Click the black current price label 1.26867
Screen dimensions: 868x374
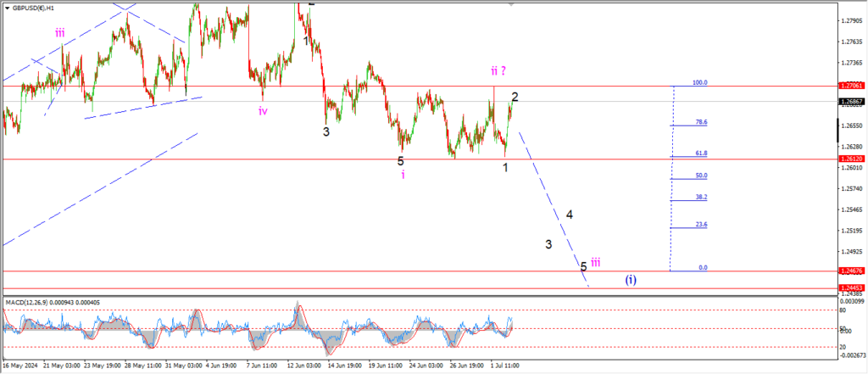851,102
